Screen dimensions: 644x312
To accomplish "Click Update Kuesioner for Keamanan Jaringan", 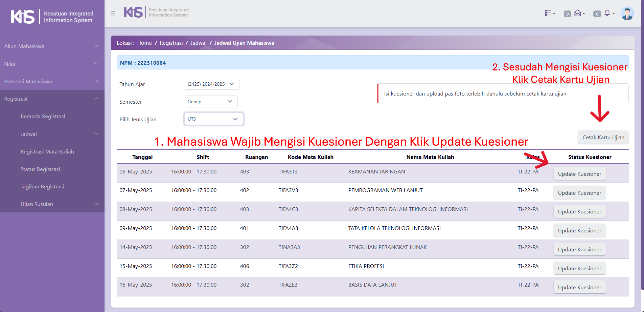I will [579, 174].
